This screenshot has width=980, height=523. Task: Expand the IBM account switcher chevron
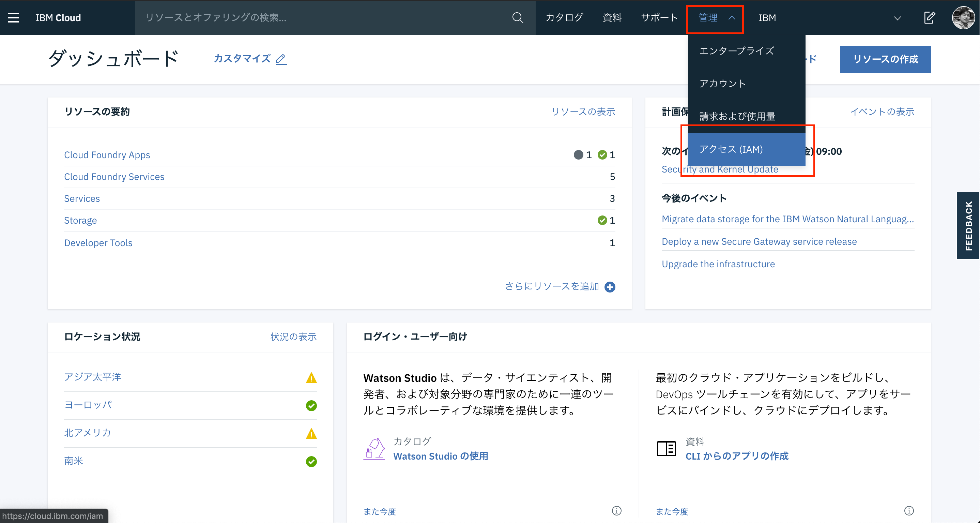898,18
